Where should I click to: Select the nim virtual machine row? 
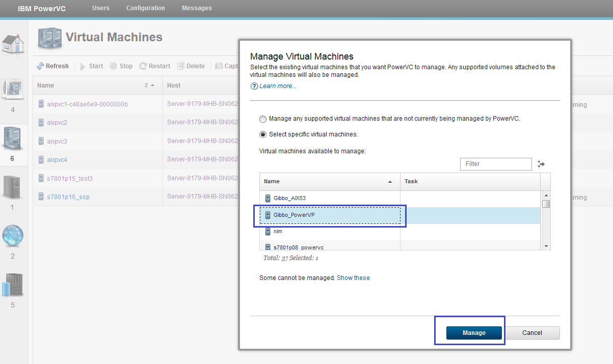[x=400, y=232]
